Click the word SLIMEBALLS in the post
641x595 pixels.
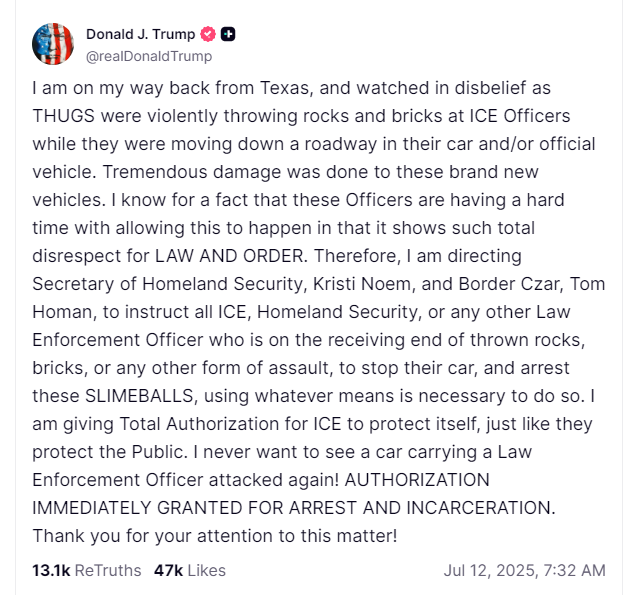(x=139, y=396)
